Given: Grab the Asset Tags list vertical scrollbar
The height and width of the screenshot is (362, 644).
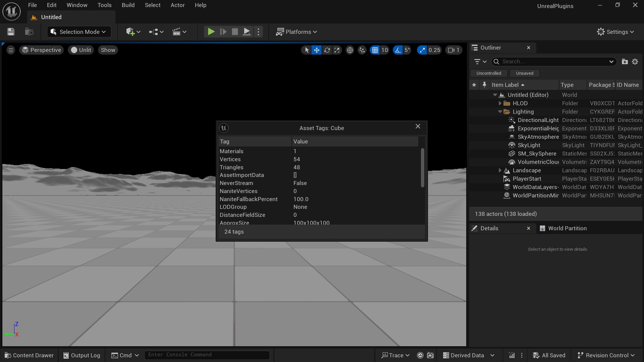Looking at the screenshot, I should pyautogui.click(x=423, y=167).
